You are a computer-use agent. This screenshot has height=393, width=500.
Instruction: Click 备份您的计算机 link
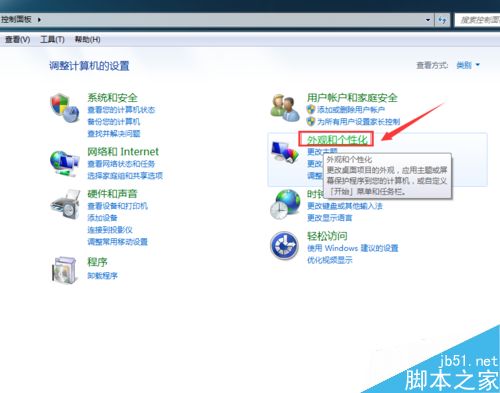[x=114, y=122]
